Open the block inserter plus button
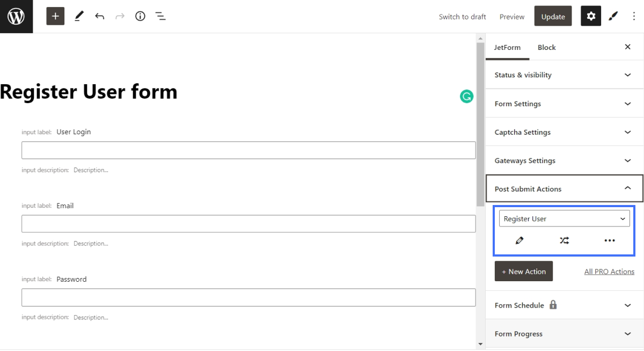Screen dimensions: 644x351 tap(55, 17)
